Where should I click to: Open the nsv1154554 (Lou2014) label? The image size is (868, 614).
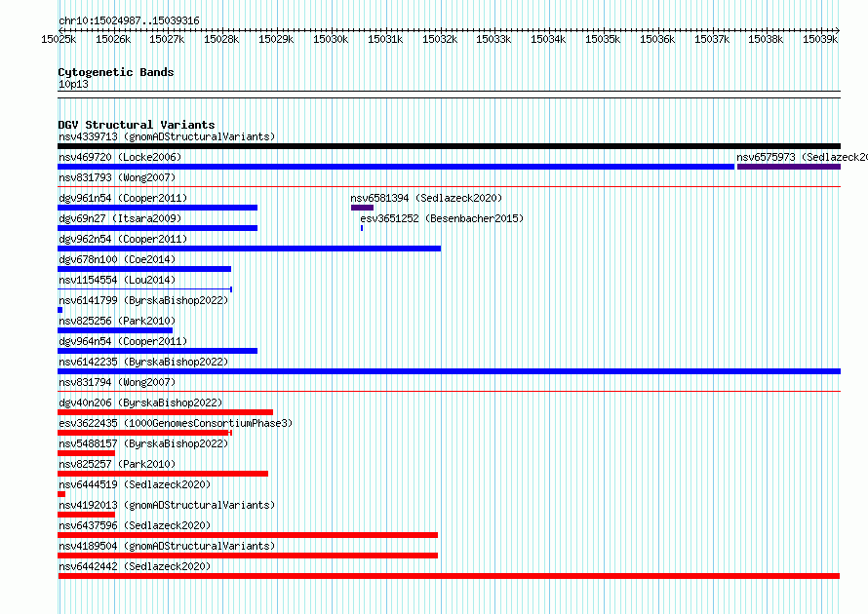pos(117,280)
